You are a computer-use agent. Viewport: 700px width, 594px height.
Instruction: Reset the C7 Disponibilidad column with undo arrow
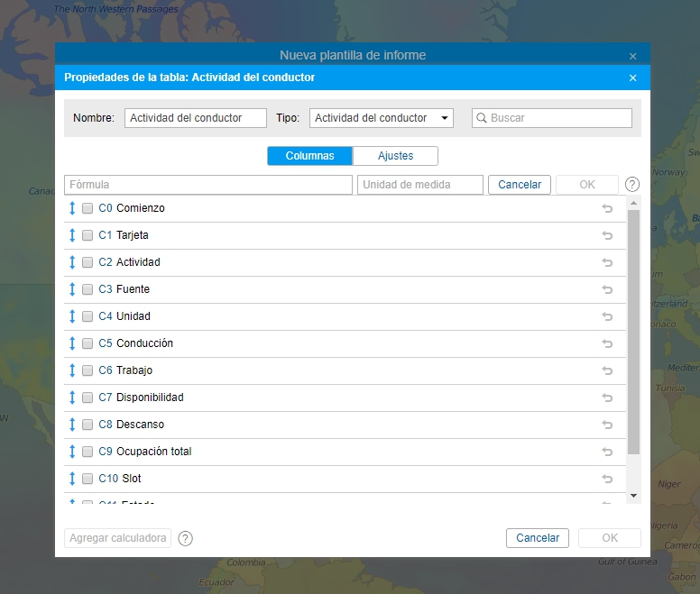[x=607, y=398]
